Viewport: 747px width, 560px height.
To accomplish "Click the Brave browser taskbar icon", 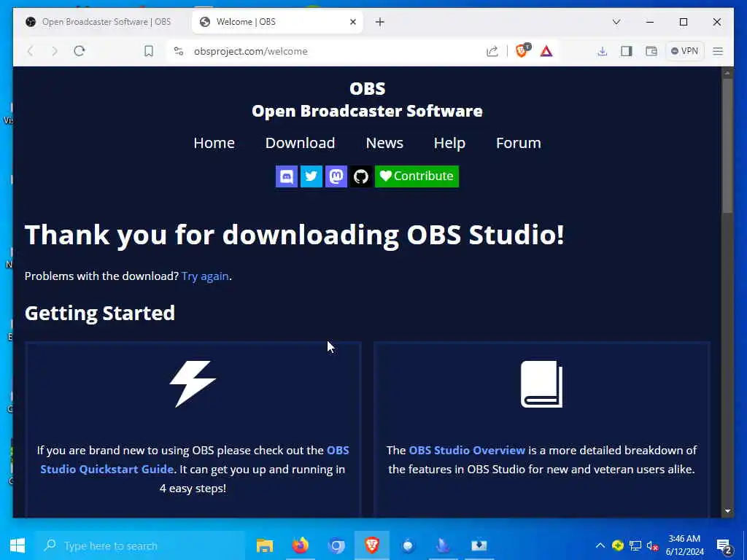I will (x=372, y=545).
